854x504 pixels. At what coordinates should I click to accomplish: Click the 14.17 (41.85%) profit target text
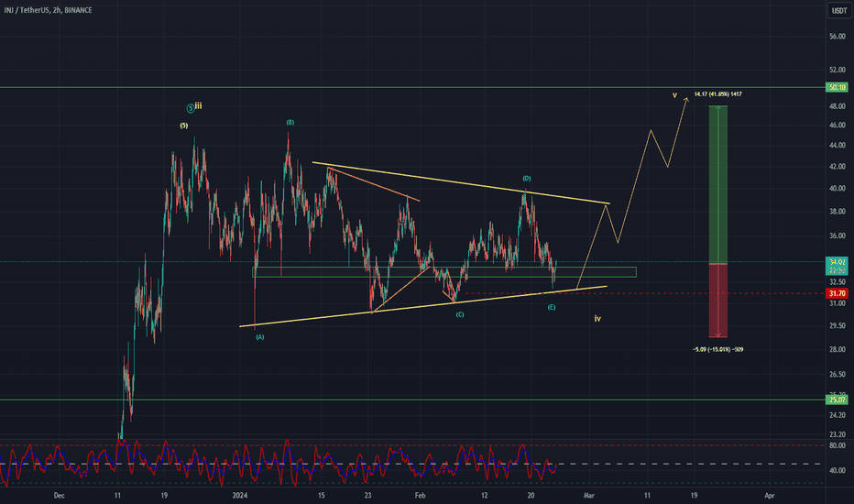point(717,94)
